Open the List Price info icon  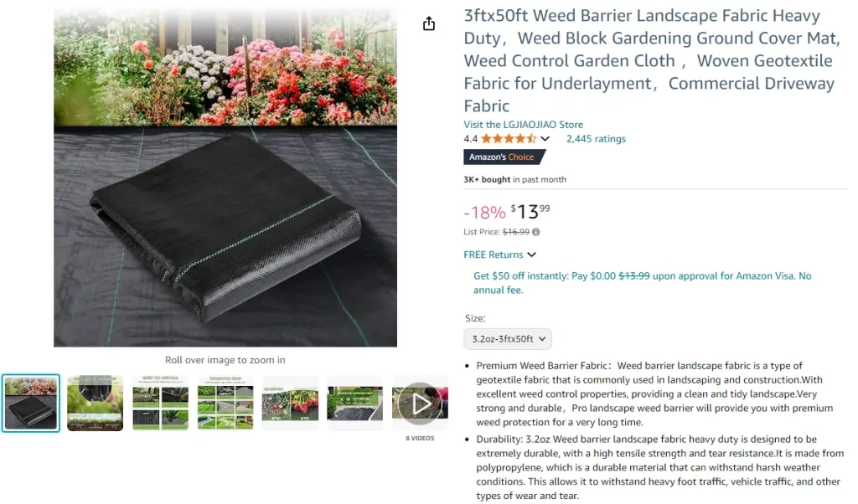tap(536, 232)
